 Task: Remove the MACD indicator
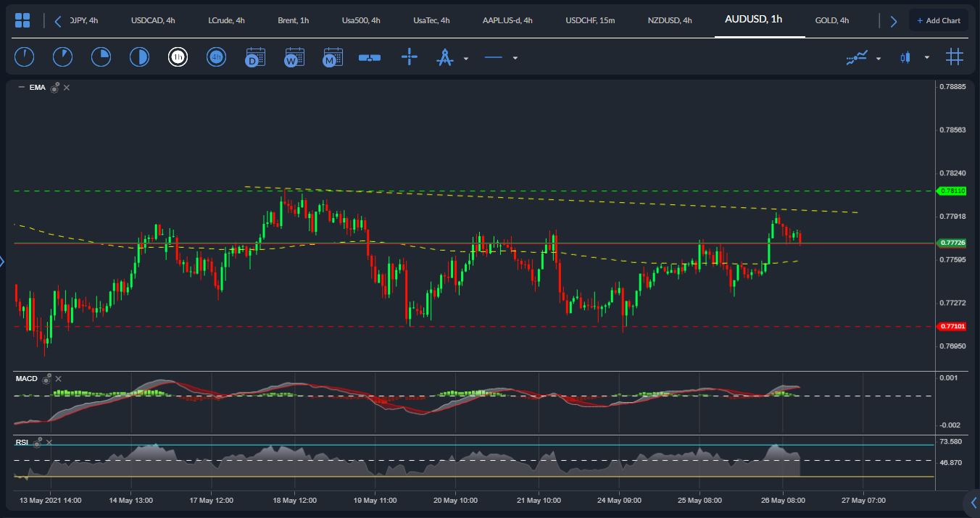(x=59, y=379)
